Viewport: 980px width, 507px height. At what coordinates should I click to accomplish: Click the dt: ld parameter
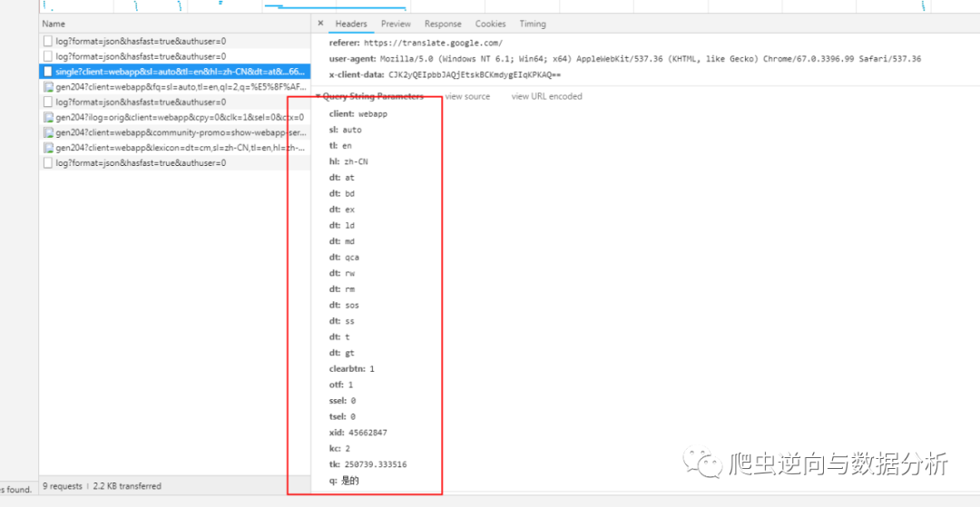click(x=341, y=226)
